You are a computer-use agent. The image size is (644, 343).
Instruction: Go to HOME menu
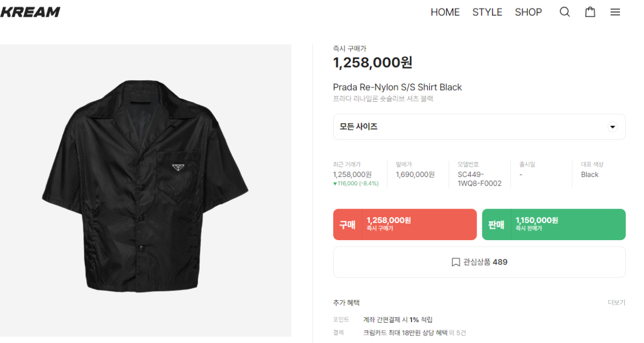[x=445, y=12]
